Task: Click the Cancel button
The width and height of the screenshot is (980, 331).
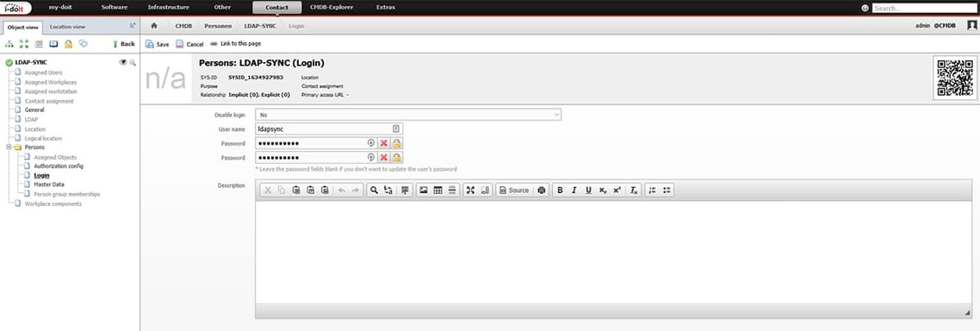Action: [189, 45]
